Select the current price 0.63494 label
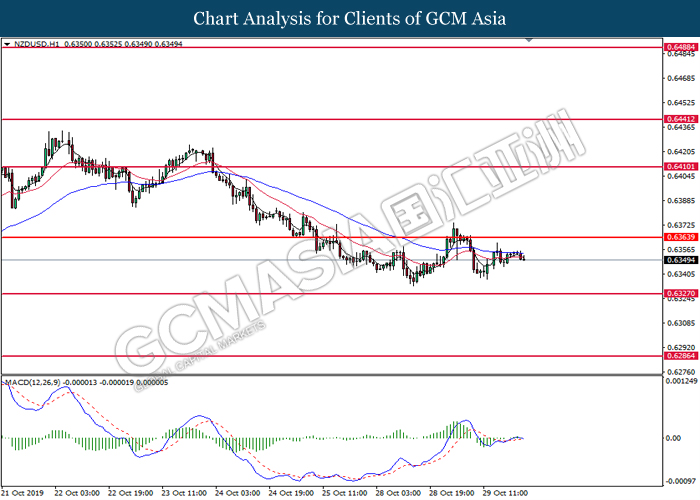 [x=681, y=260]
